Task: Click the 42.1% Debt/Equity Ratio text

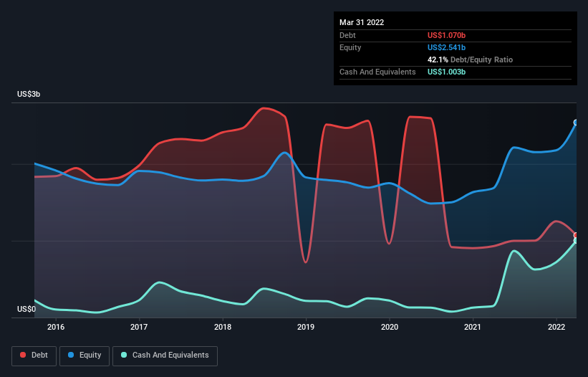Action: (x=470, y=59)
